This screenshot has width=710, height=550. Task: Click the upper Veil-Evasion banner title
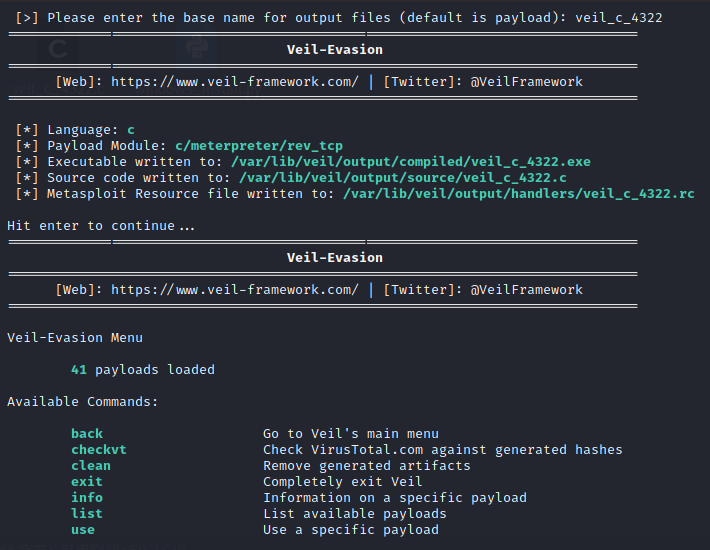(x=335, y=50)
